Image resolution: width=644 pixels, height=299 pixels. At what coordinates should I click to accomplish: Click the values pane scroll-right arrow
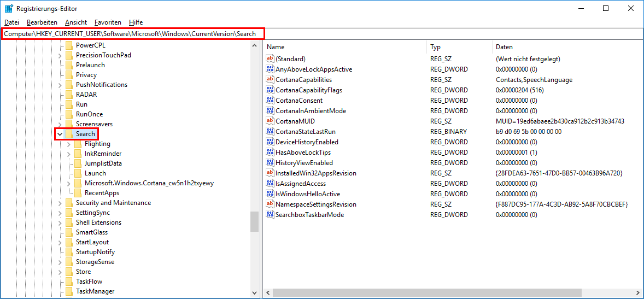[638, 293]
